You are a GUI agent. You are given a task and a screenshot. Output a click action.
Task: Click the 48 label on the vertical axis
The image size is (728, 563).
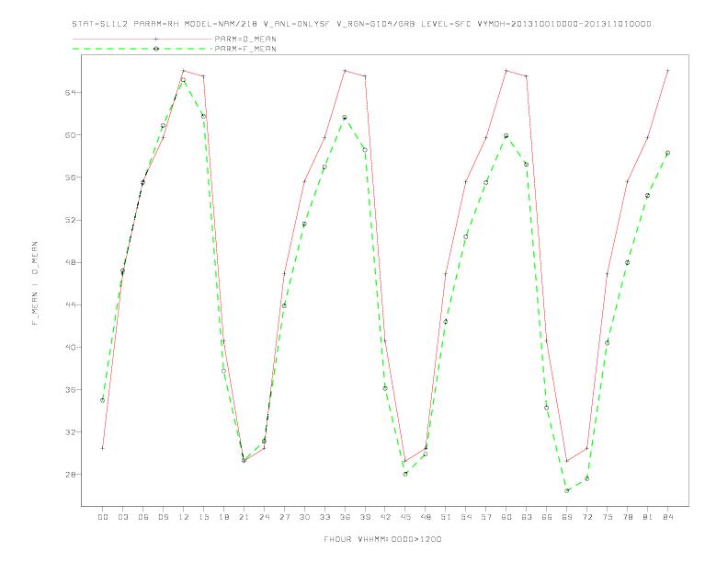click(x=70, y=262)
